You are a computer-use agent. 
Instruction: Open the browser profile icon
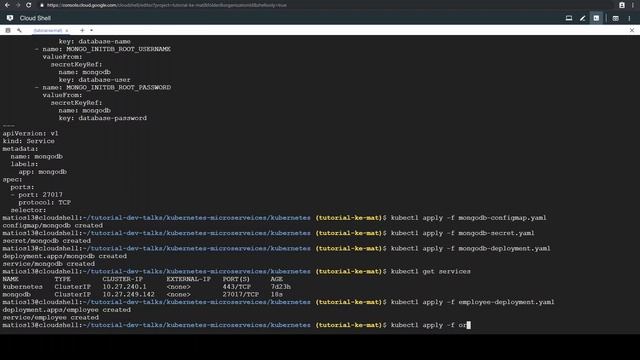[x=622, y=5]
